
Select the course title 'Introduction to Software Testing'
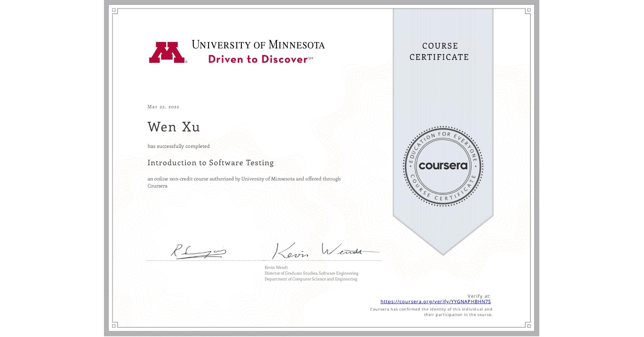point(211,163)
